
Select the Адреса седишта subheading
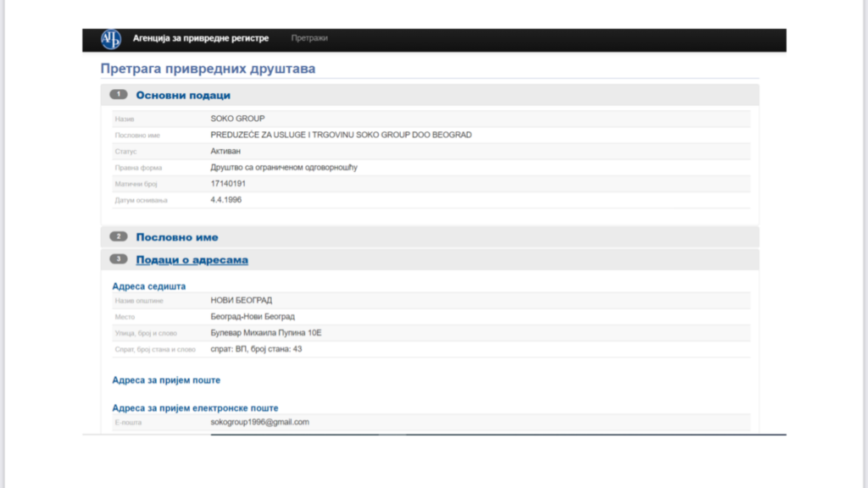(148, 286)
